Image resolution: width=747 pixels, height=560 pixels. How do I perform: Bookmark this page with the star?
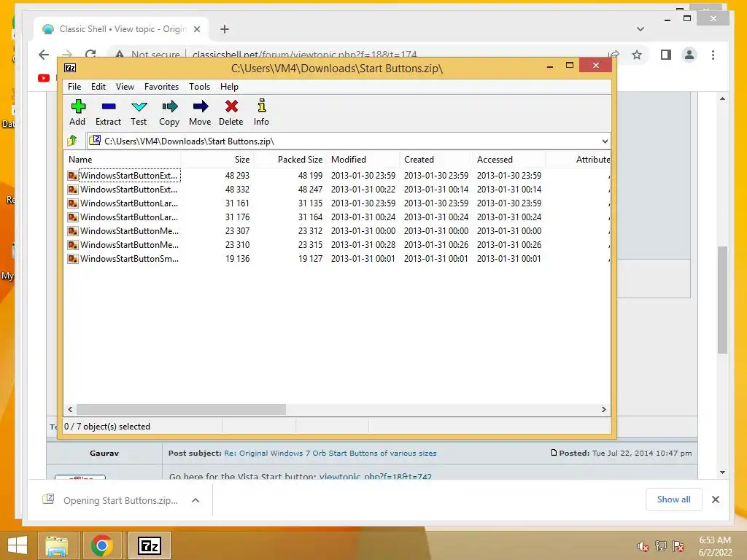(x=637, y=55)
